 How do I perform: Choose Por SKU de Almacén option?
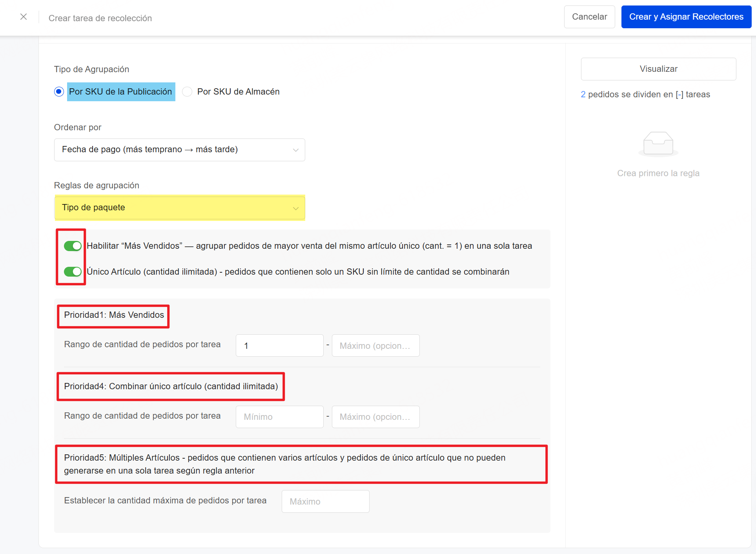click(x=188, y=92)
